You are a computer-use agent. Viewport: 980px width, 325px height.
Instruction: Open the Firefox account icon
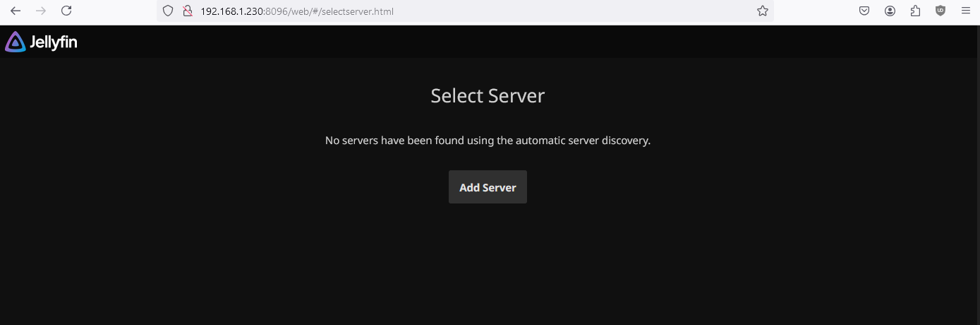coord(890,11)
